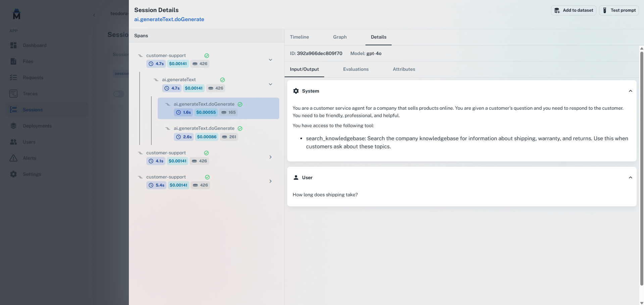Open the Files sidebar icon
The image size is (644, 305).
13,61
